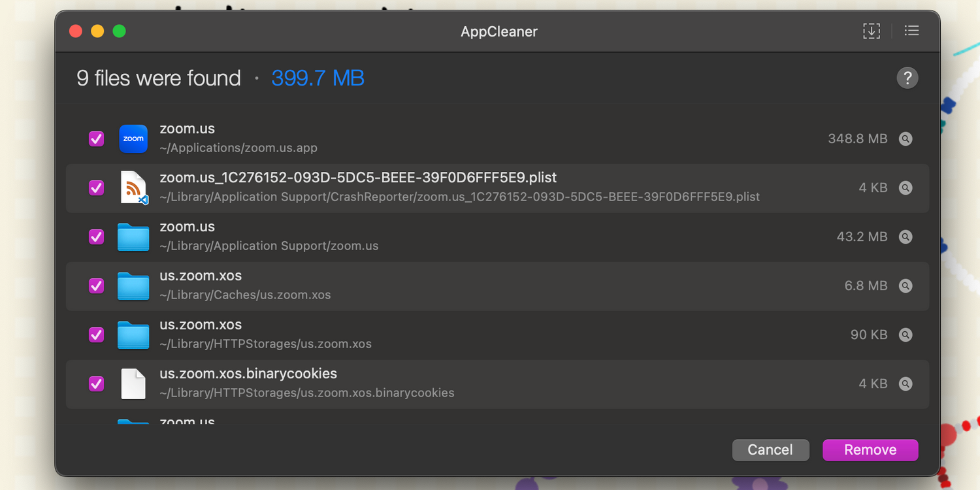980x490 pixels.
Task: Reveal zoom.us.app in Finder magnifier icon
Action: [x=906, y=139]
